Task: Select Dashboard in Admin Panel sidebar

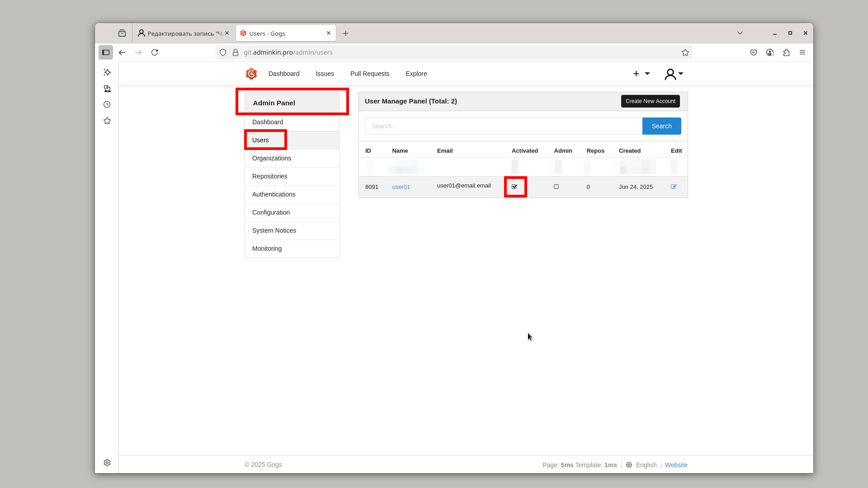Action: 292,122
